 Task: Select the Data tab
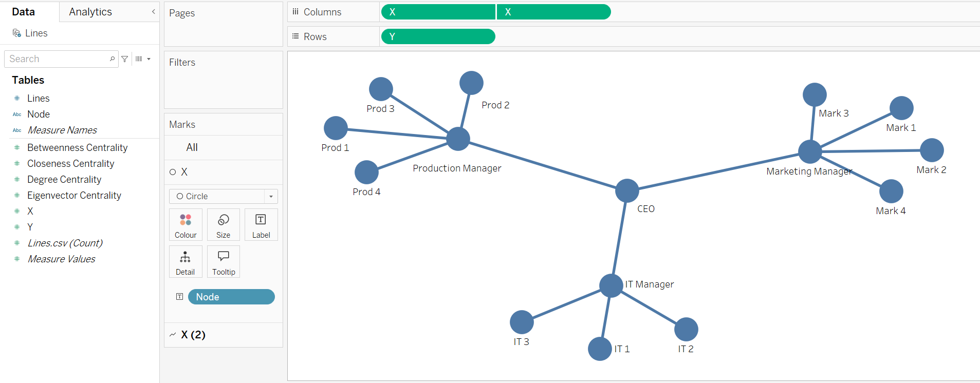pos(24,12)
